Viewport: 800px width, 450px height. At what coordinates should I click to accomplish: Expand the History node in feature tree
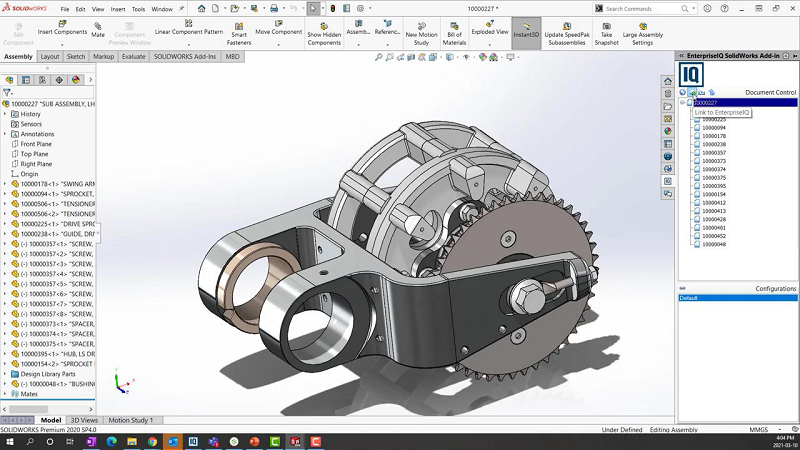point(5,114)
